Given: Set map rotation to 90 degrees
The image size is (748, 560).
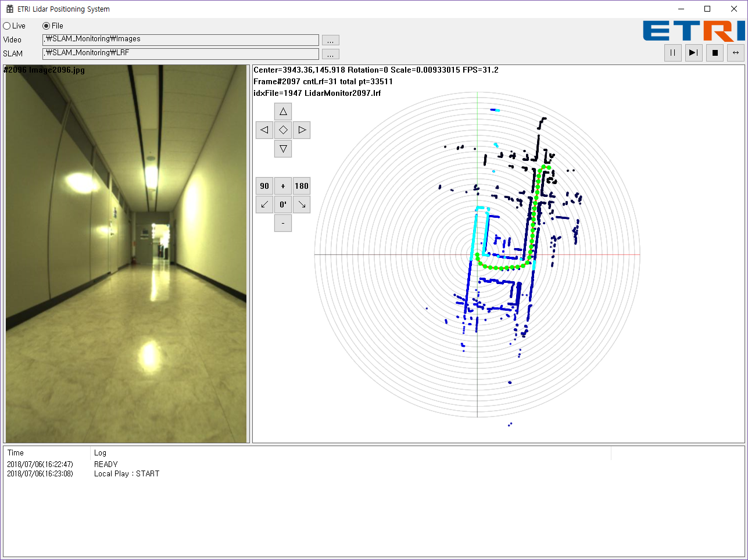Looking at the screenshot, I should pos(264,186).
